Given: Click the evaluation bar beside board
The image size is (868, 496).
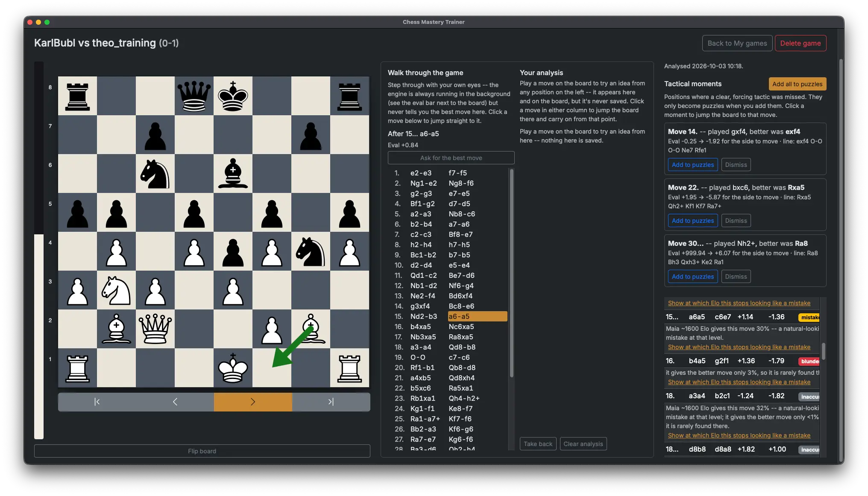Looking at the screenshot, I should [x=39, y=251].
